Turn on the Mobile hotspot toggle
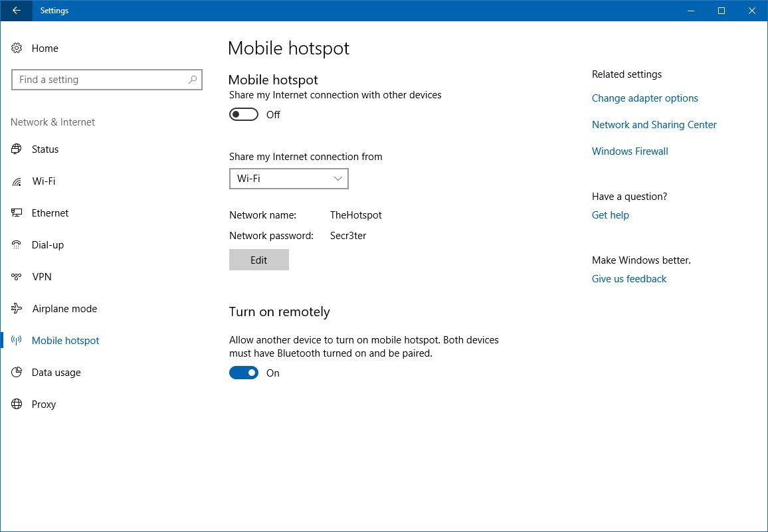The image size is (768, 532). (243, 114)
